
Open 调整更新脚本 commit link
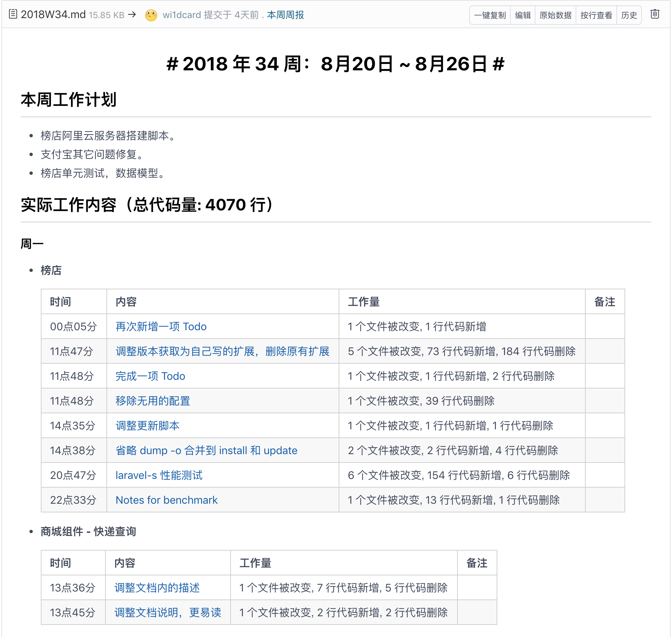(x=148, y=426)
